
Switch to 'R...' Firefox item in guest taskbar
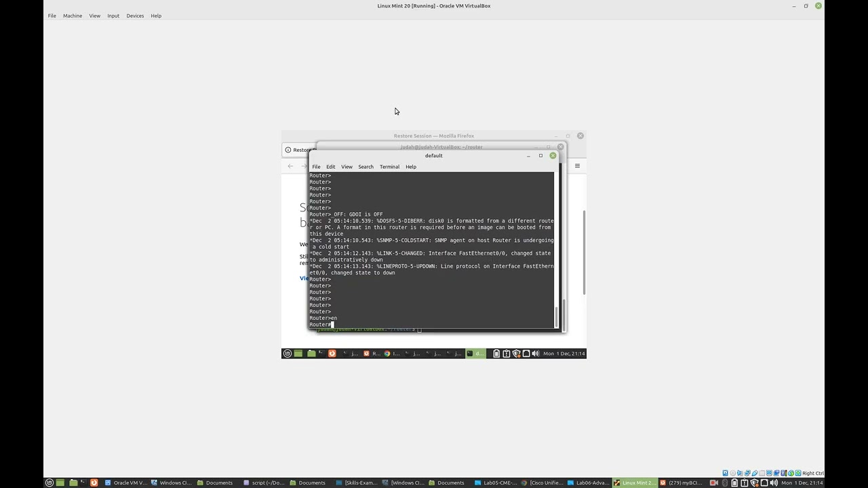click(x=372, y=353)
